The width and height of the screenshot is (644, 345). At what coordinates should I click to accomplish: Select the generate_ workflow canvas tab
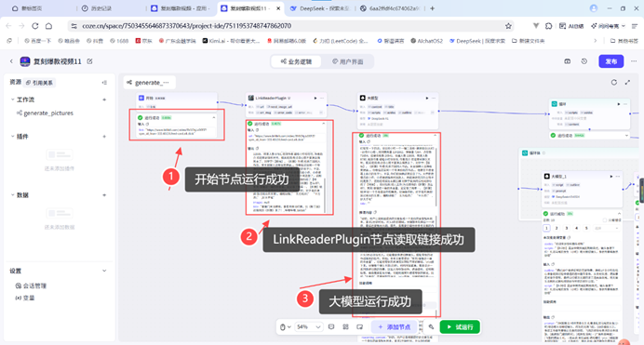coord(149,83)
